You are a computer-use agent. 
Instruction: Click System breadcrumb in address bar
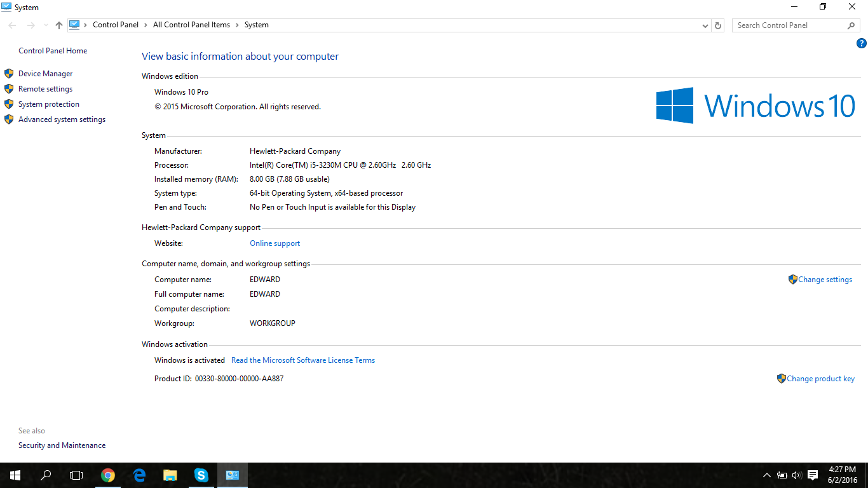(x=257, y=25)
